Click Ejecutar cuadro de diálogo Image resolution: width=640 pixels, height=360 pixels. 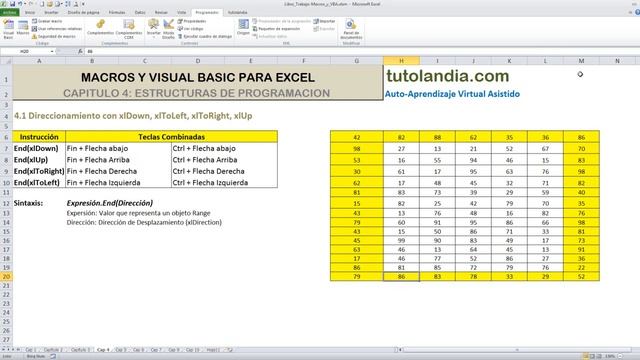coord(205,36)
